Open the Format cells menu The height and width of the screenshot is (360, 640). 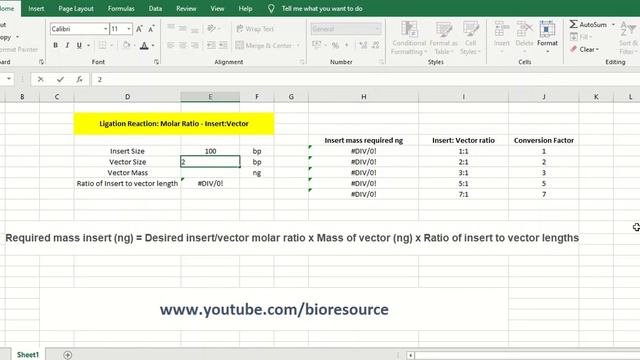(x=547, y=37)
